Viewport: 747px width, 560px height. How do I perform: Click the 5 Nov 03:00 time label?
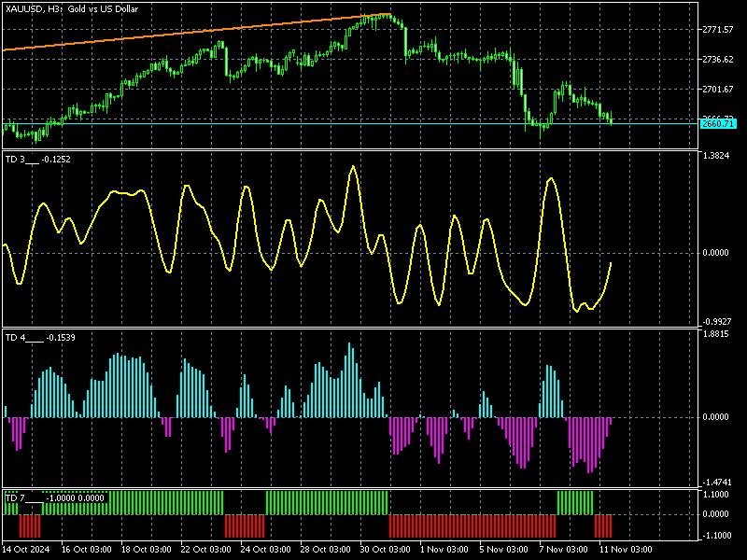(504, 549)
